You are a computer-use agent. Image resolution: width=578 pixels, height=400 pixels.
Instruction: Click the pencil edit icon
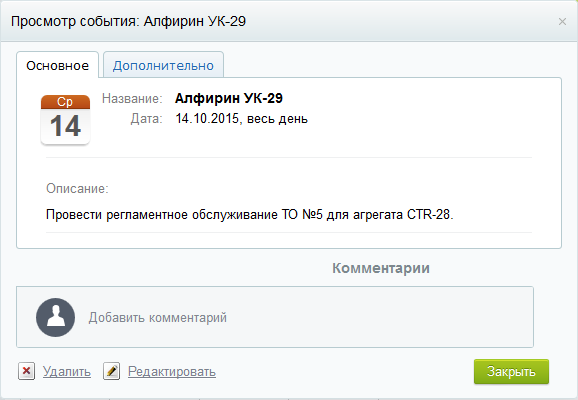(111, 371)
